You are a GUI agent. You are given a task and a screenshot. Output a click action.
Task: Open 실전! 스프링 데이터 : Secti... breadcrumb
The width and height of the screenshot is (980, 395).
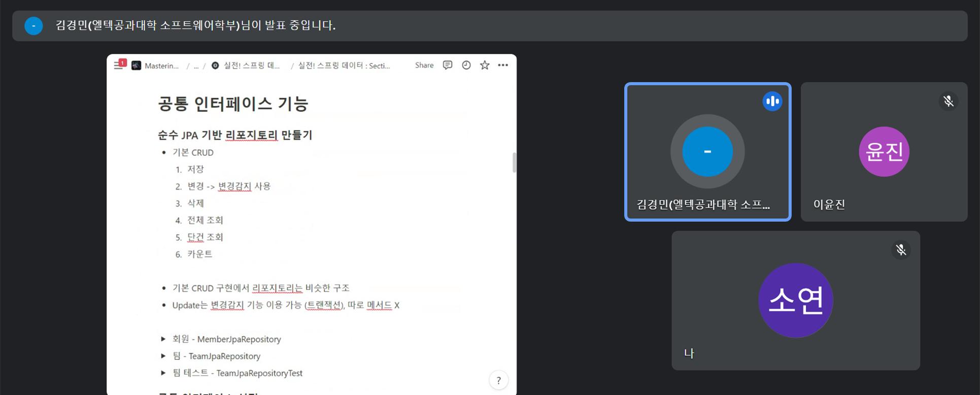click(x=344, y=65)
